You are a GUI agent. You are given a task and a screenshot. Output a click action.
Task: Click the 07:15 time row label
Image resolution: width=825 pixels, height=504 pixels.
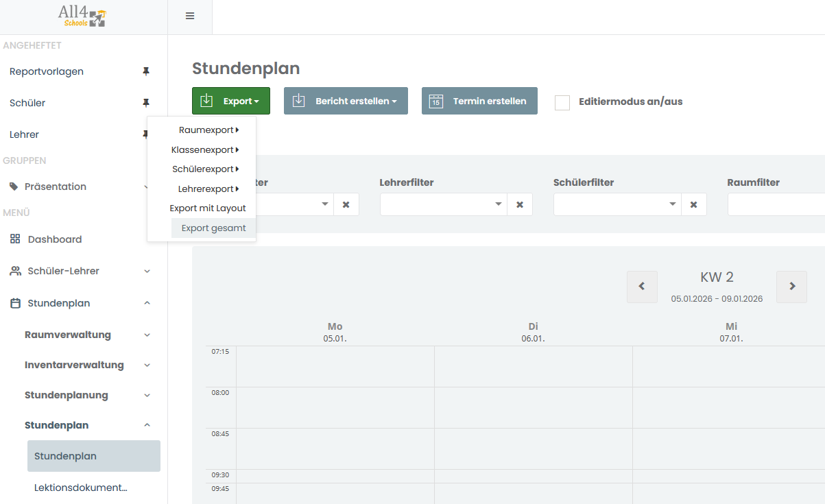pyautogui.click(x=220, y=351)
